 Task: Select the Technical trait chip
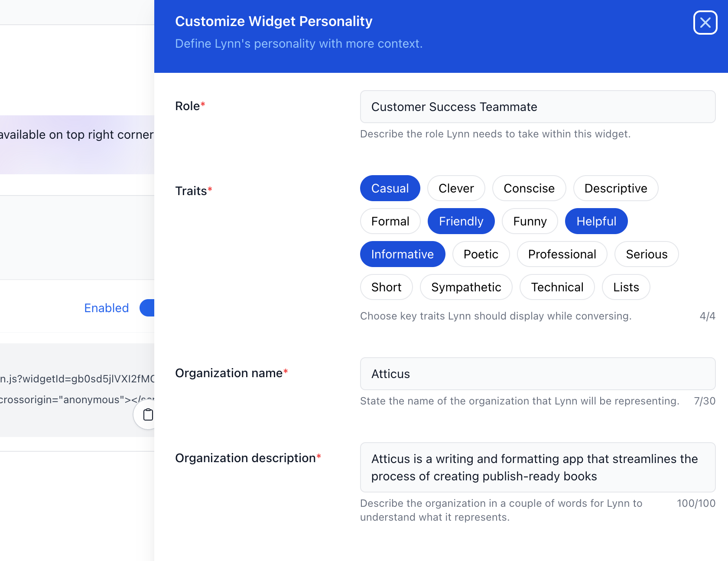557,287
